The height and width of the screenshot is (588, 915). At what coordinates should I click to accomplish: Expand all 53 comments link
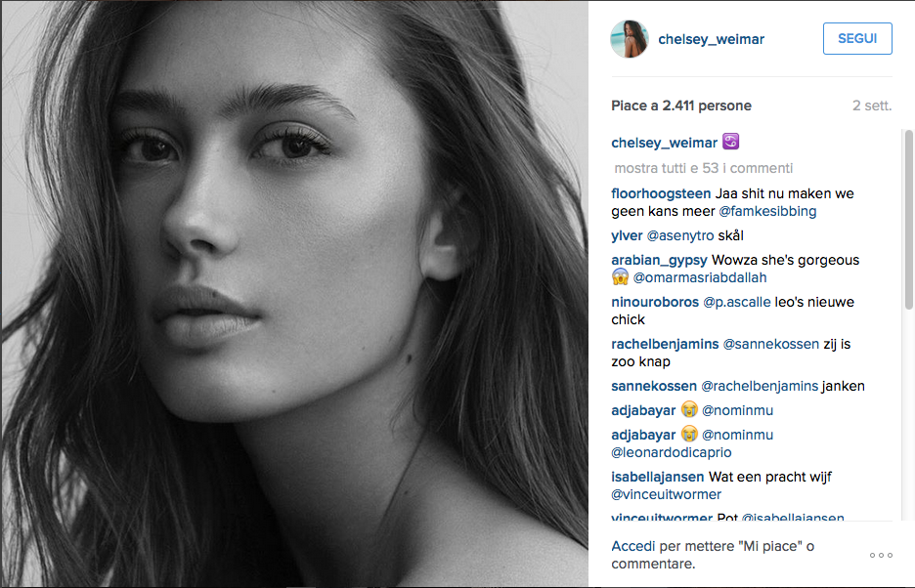[704, 168]
